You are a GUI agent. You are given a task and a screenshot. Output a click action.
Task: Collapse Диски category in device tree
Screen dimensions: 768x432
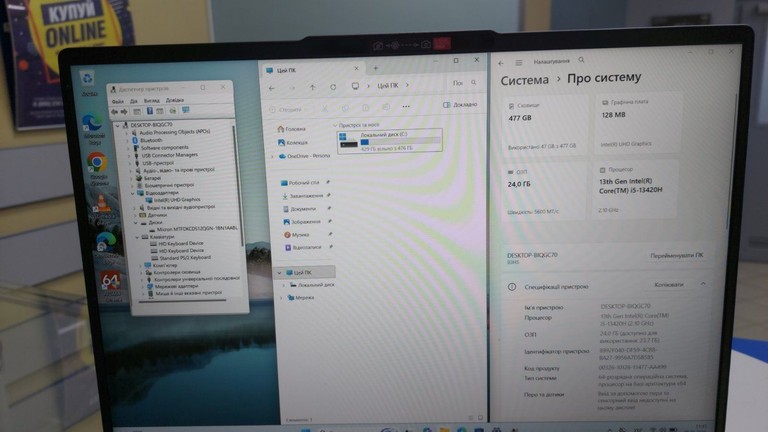[136, 223]
